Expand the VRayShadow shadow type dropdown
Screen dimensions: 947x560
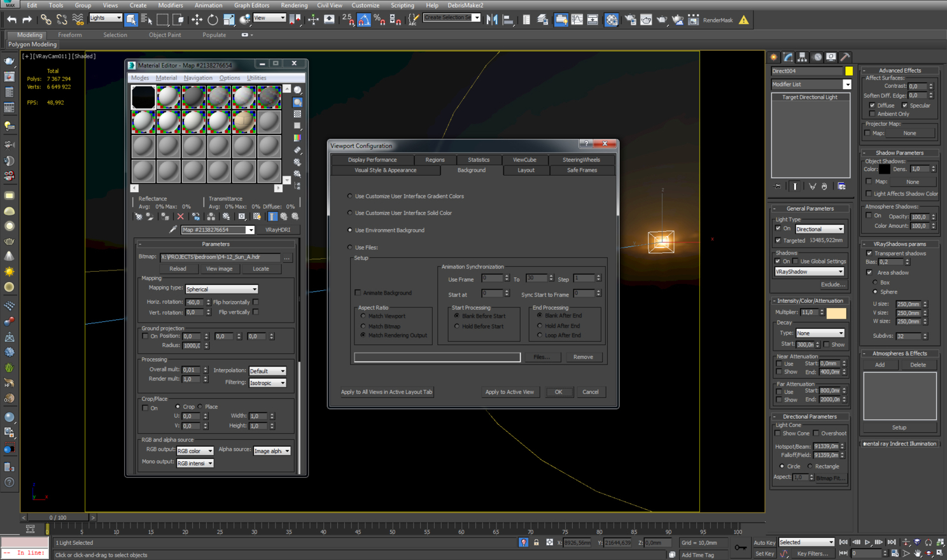(x=809, y=272)
